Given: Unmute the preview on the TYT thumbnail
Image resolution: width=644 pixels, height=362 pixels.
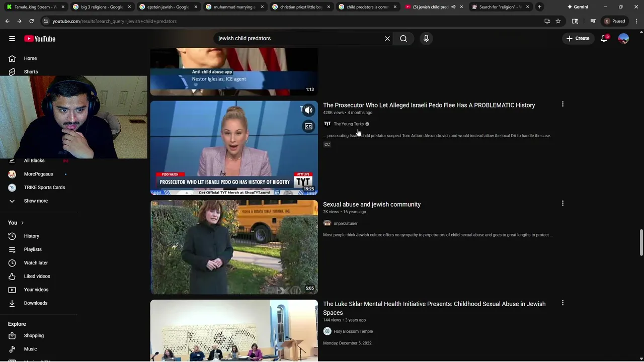Looking at the screenshot, I should [x=308, y=110].
